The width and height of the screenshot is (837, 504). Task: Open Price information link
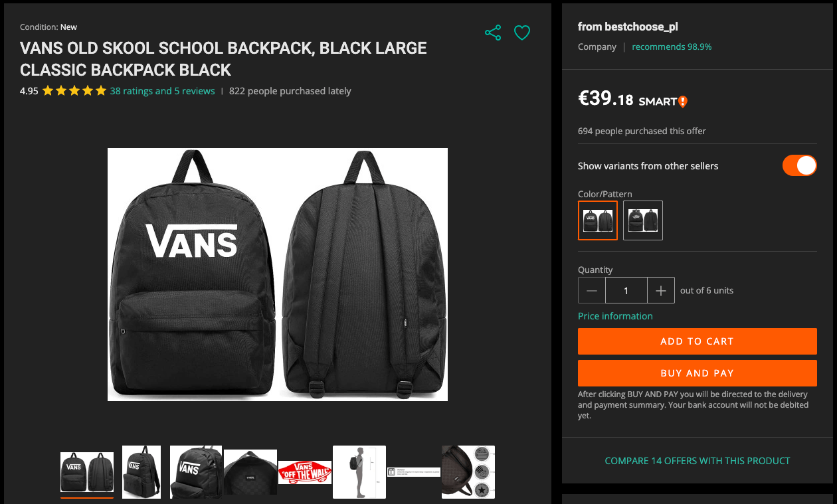615,316
